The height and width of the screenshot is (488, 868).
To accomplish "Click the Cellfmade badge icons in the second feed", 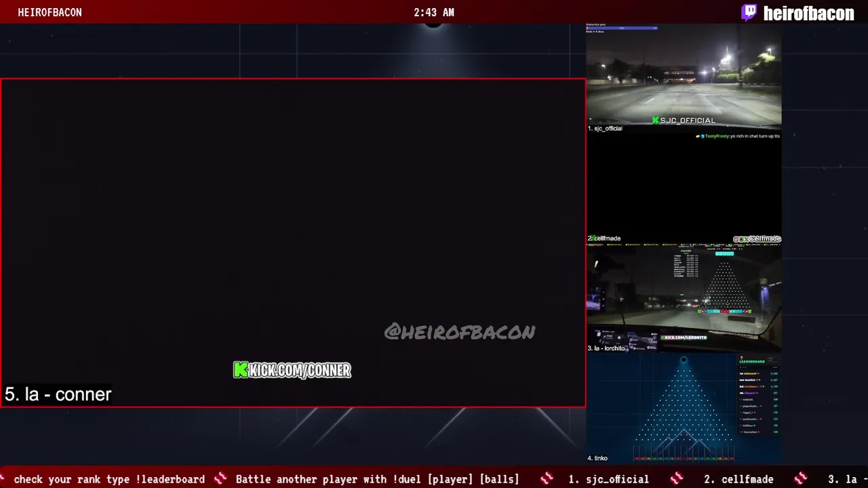I will pos(740,239).
